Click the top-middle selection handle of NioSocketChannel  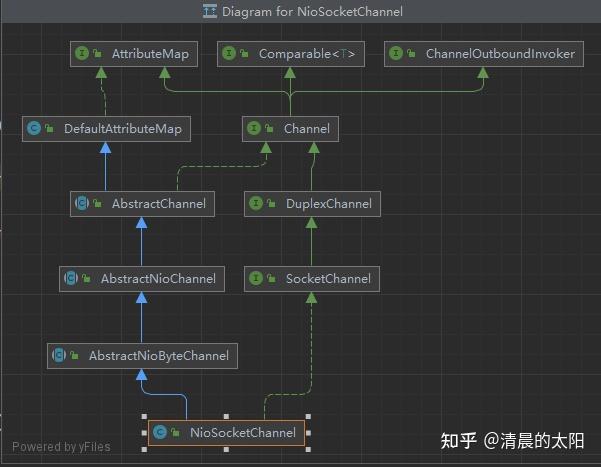[226, 416]
